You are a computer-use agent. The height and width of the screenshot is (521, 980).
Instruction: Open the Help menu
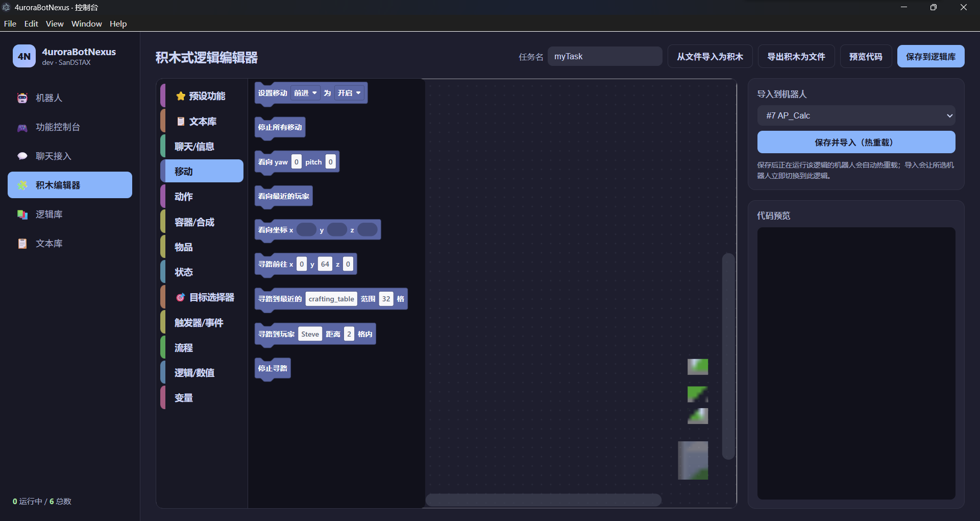coord(118,23)
